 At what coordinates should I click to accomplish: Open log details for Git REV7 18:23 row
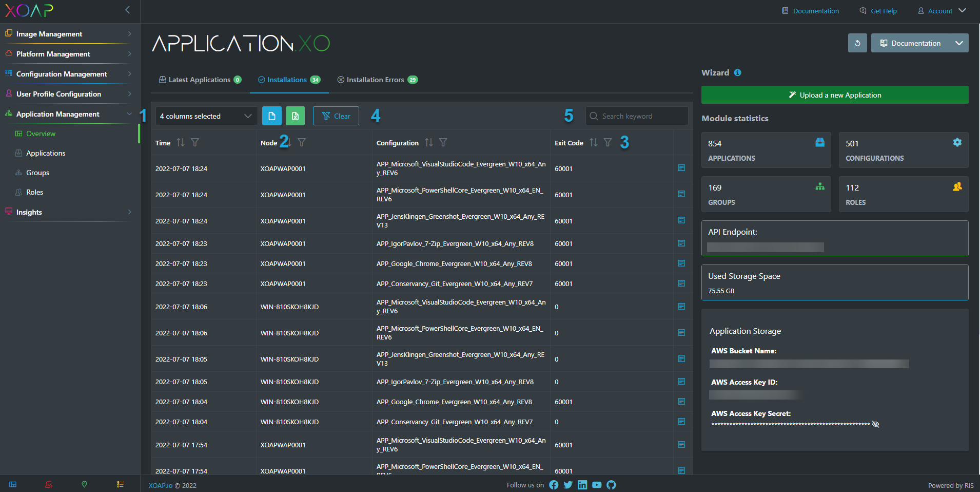tap(681, 283)
